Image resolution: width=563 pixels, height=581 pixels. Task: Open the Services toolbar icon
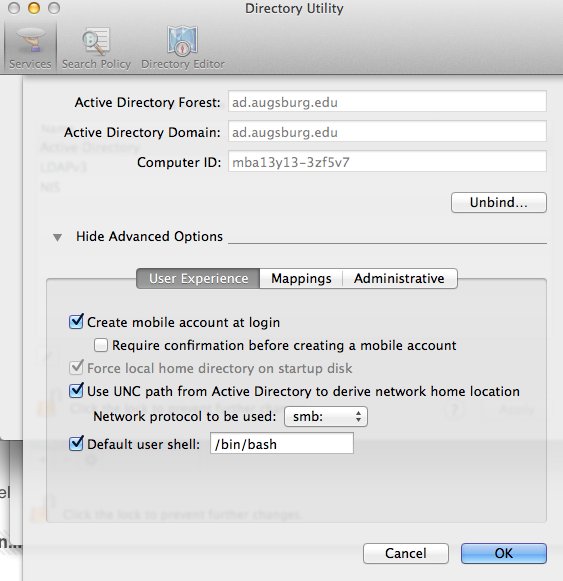pos(30,47)
